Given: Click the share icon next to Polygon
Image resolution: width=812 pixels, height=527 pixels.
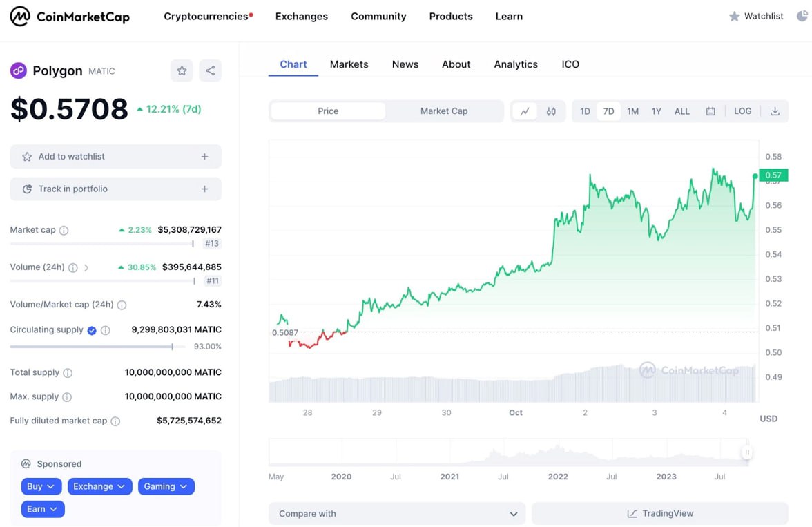Looking at the screenshot, I should (x=211, y=70).
